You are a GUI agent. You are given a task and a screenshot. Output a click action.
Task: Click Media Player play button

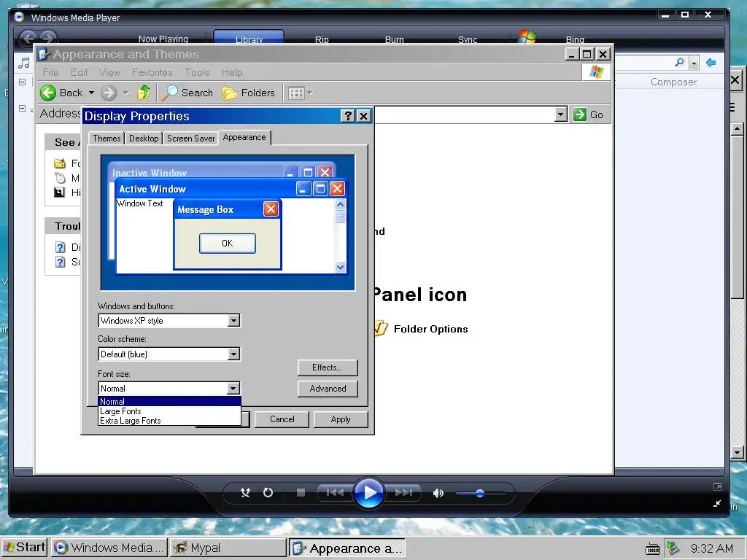click(368, 492)
